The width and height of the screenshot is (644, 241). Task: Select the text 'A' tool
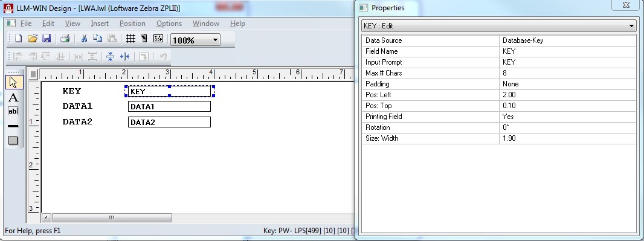pyautogui.click(x=13, y=97)
